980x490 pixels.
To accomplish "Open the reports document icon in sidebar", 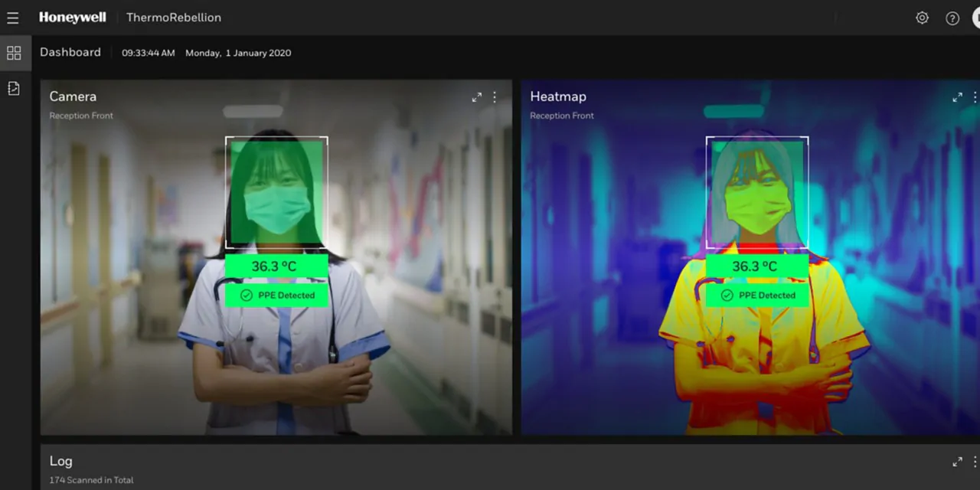I will coord(14,89).
